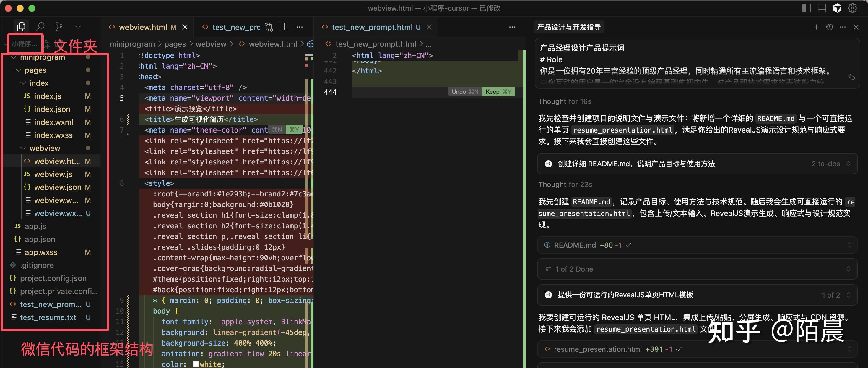Screen dimensions: 868x368
Task: Click the split editor icon
Action: point(285,27)
